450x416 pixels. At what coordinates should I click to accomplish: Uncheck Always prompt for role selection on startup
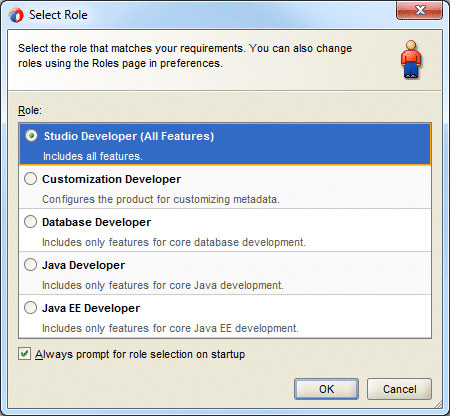pyautogui.click(x=24, y=354)
